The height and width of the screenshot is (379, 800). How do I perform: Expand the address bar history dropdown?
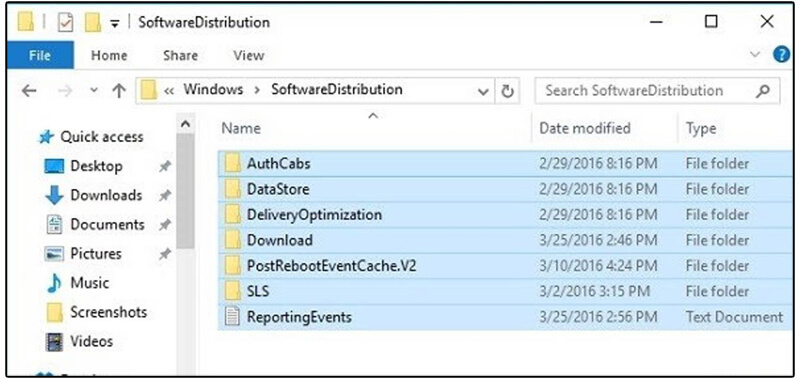point(483,91)
